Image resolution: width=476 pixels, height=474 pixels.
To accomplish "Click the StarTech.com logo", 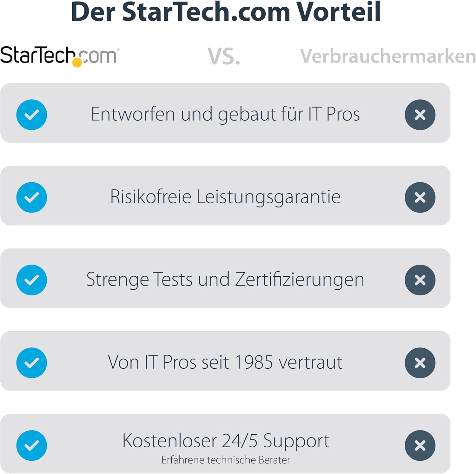I will (x=59, y=56).
